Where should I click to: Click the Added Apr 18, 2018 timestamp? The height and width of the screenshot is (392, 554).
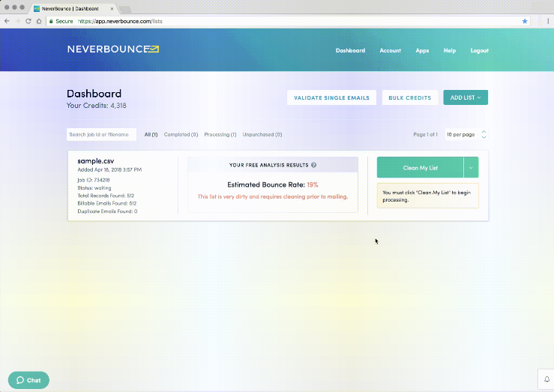[x=109, y=170]
